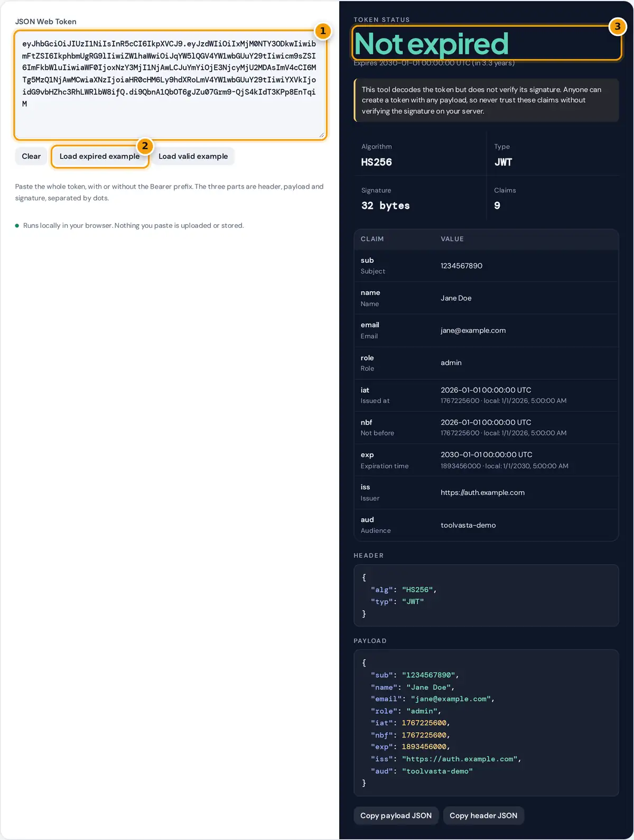Click the "email" payload JSON line
Screen dimensions: 634x840
coord(433,699)
